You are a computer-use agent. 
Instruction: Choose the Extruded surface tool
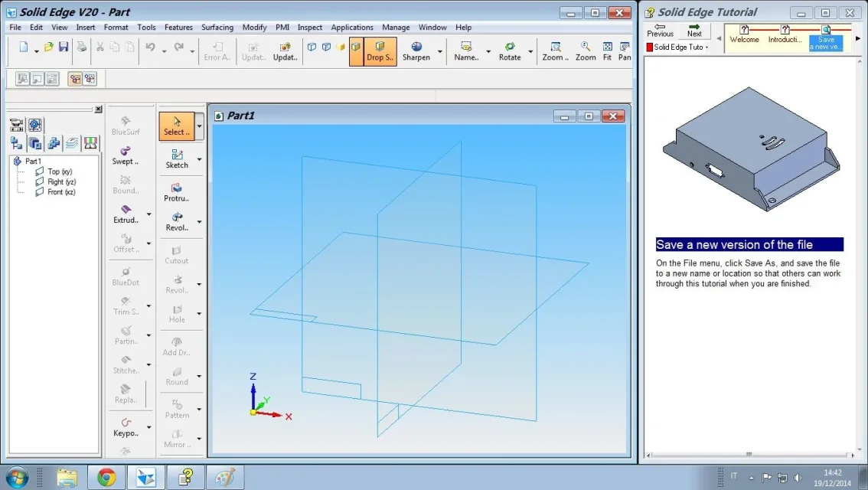(x=126, y=214)
